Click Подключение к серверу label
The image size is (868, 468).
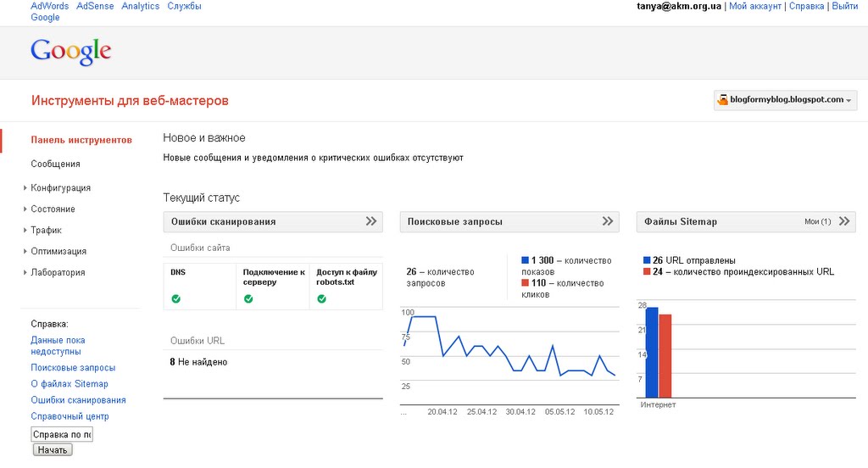[274, 277]
